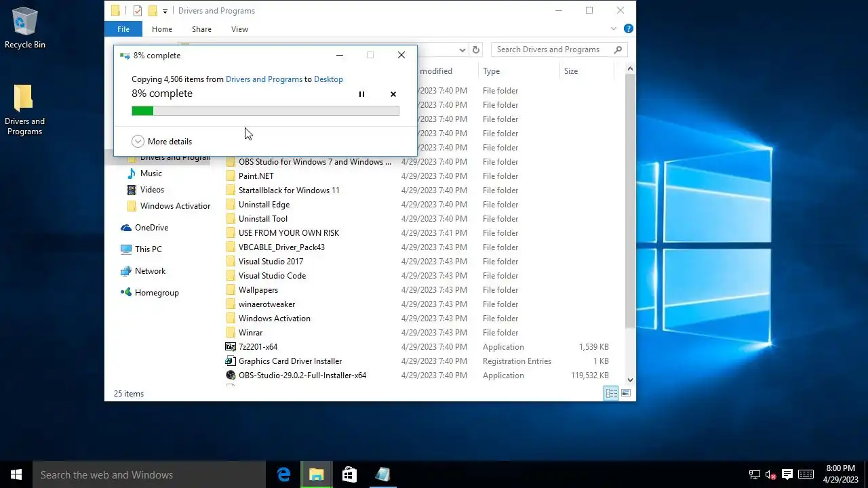
Task: Sort by Size column header
Action: pyautogui.click(x=586, y=71)
